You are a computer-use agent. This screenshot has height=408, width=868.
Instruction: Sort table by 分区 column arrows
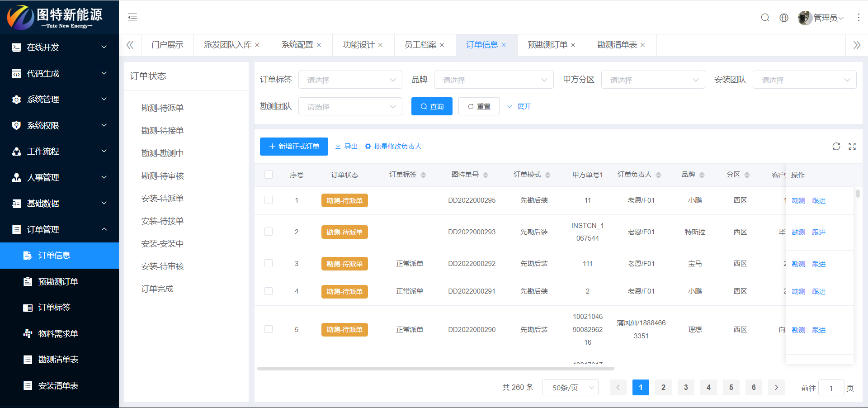[747, 175]
